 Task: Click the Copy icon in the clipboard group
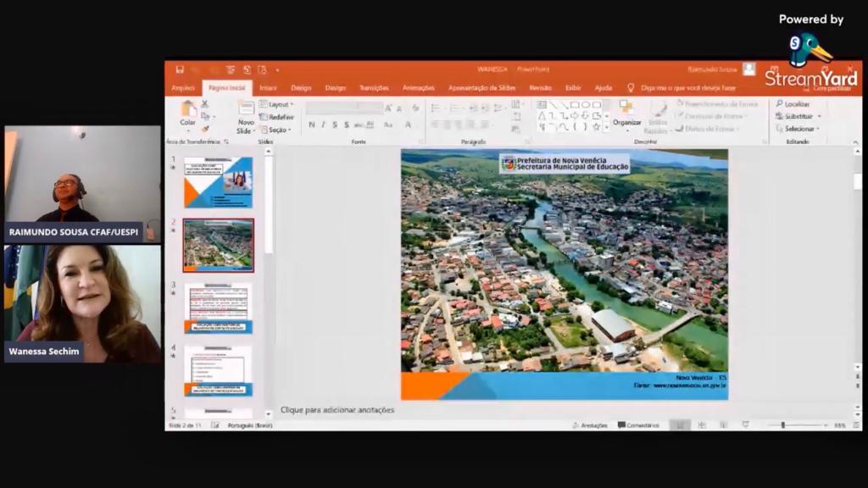205,116
